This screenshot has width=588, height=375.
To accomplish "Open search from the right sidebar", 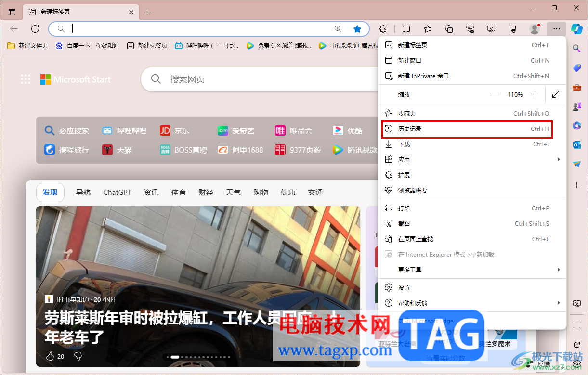I will (576, 48).
